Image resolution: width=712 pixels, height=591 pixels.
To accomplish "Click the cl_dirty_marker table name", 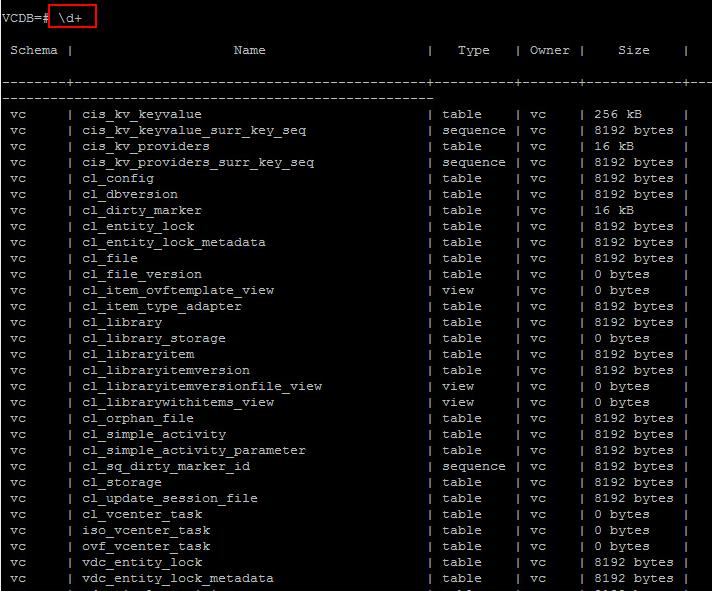I will (x=142, y=210).
